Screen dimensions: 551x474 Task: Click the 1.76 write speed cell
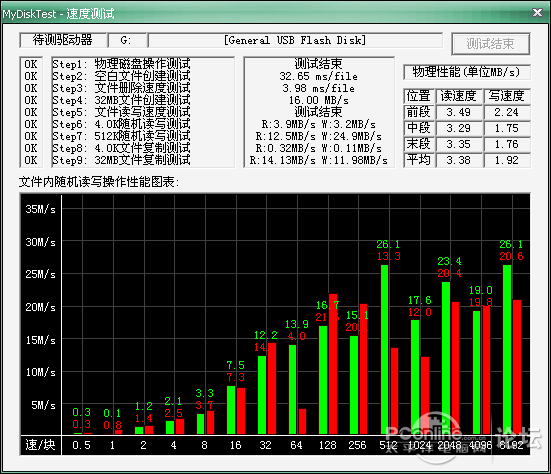pyautogui.click(x=506, y=144)
